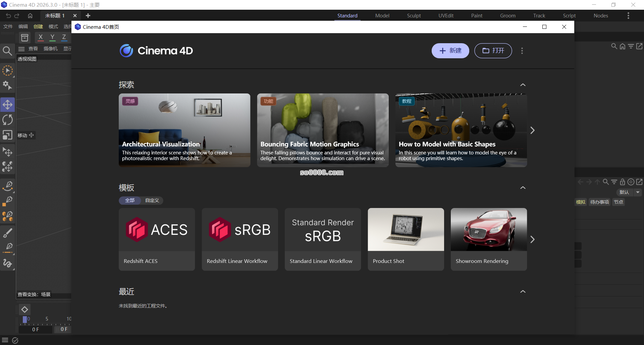Select the 全部 template filter
This screenshot has width=644, height=345.
[130, 200]
